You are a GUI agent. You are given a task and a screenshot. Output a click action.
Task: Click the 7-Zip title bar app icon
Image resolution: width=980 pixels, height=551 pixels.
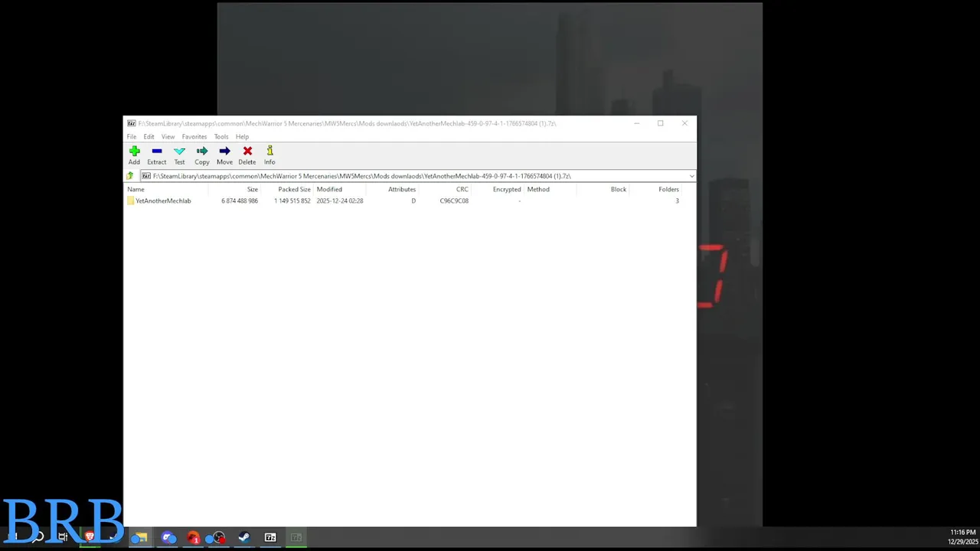pyautogui.click(x=132, y=123)
